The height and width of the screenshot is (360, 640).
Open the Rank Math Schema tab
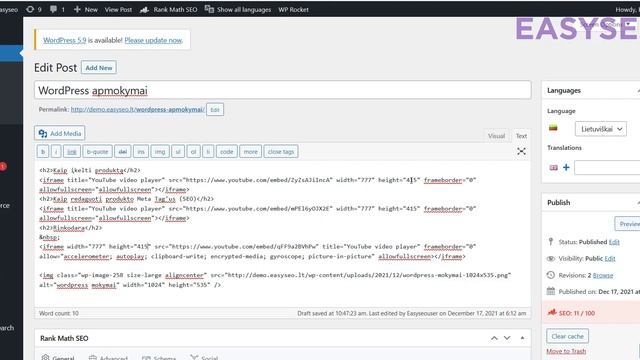[x=159, y=358]
